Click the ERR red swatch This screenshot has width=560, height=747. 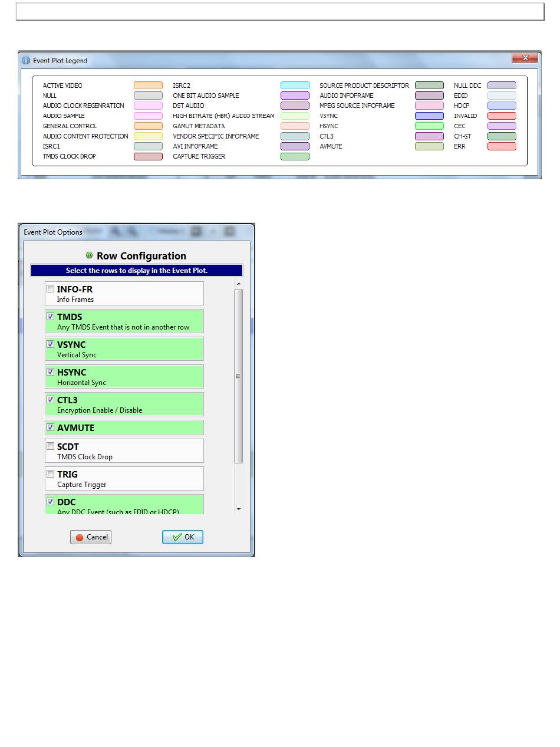coord(502,146)
